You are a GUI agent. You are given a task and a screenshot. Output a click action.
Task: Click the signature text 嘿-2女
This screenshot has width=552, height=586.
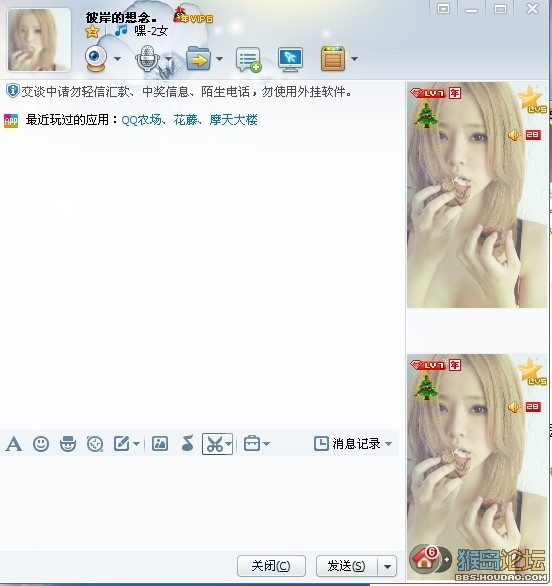point(151,31)
